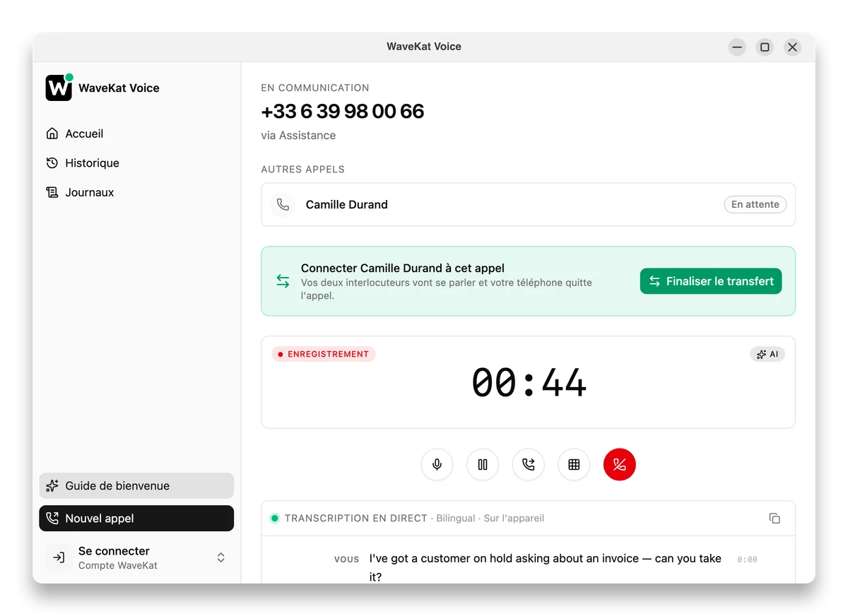The image size is (848, 616).
Task: Minimize the WaveKat Voice window
Action: click(x=737, y=47)
